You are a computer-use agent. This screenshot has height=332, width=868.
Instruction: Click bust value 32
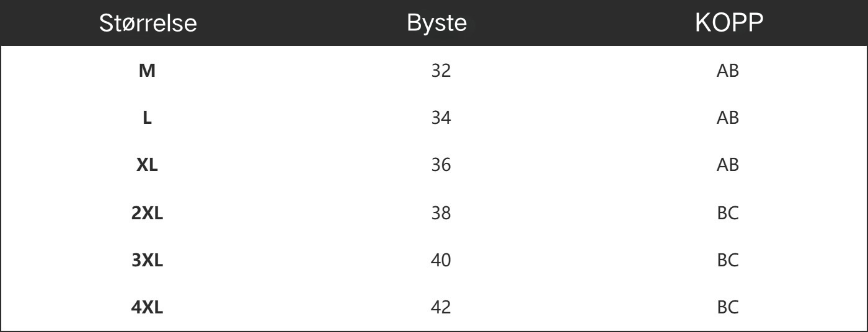pos(441,71)
